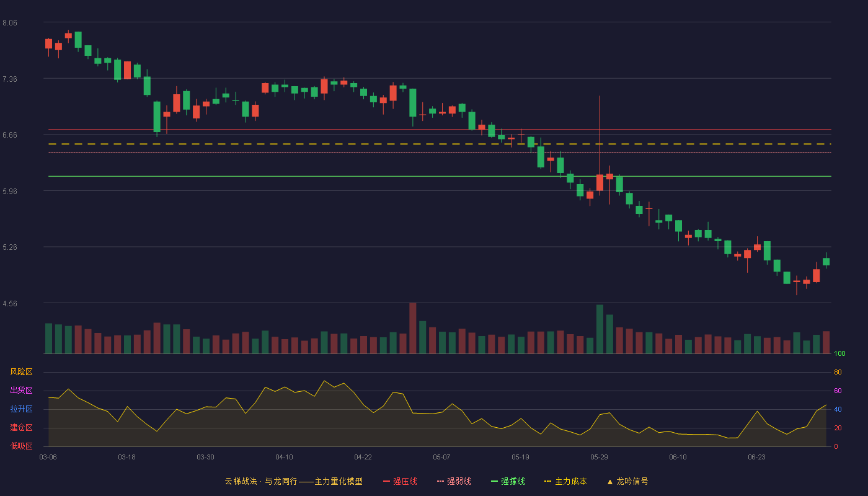Click the 5.26 price axis label
Viewport: 868px width, 496px height.
point(10,247)
